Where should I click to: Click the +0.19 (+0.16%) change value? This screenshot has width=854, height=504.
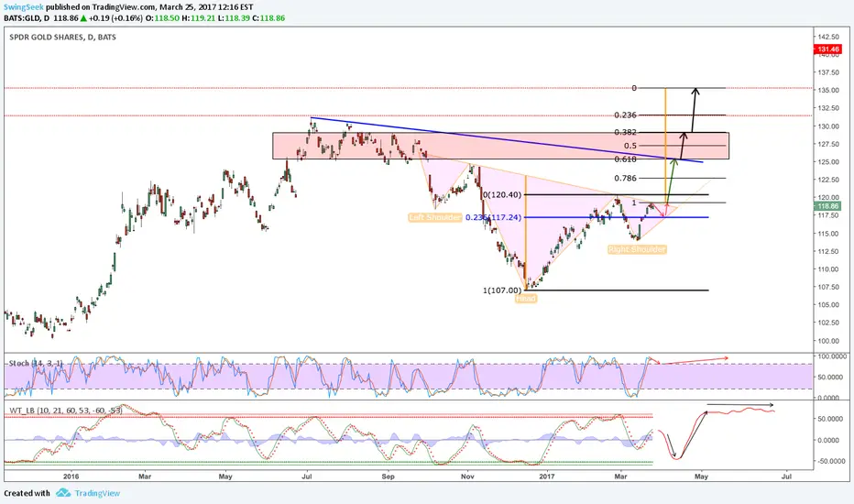pyautogui.click(x=115, y=18)
